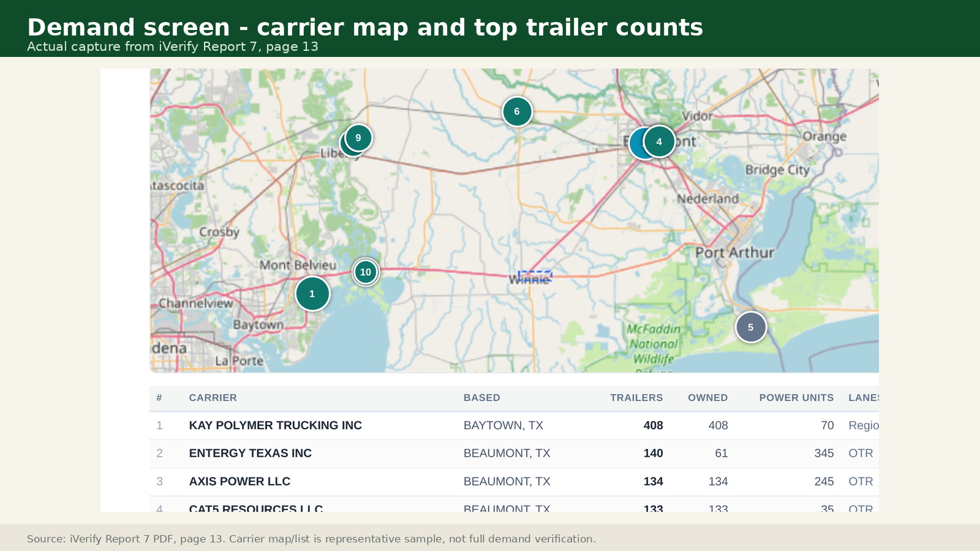980x551 pixels.
Task: Select map marker 4 at Beaumont
Action: [x=659, y=141]
